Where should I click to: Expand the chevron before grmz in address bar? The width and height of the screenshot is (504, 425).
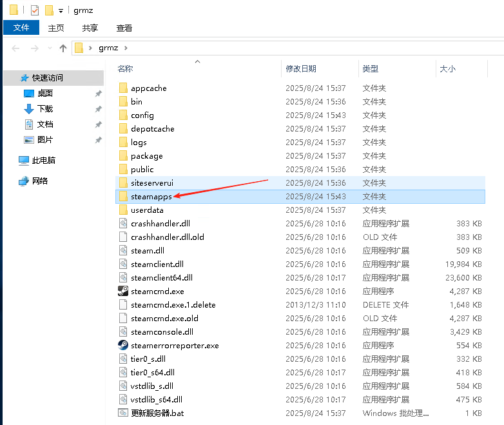point(90,48)
